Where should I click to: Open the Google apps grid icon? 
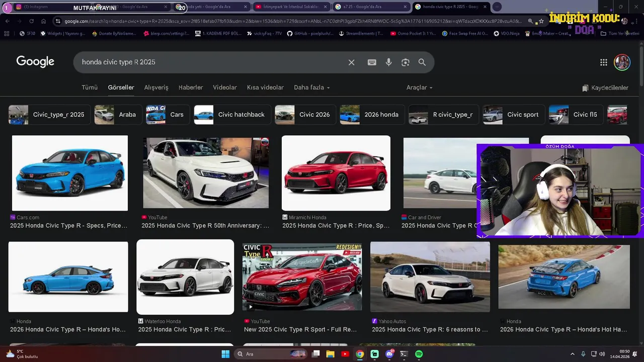coord(604,62)
